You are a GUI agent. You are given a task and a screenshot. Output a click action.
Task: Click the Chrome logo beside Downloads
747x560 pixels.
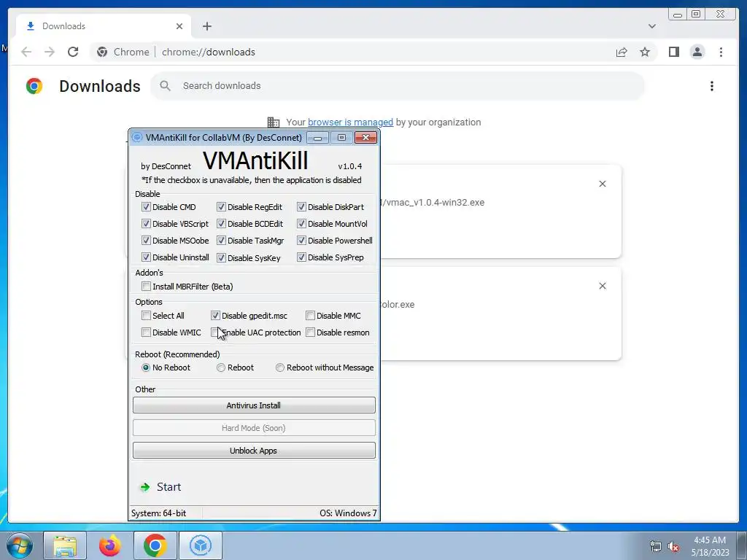click(34, 86)
